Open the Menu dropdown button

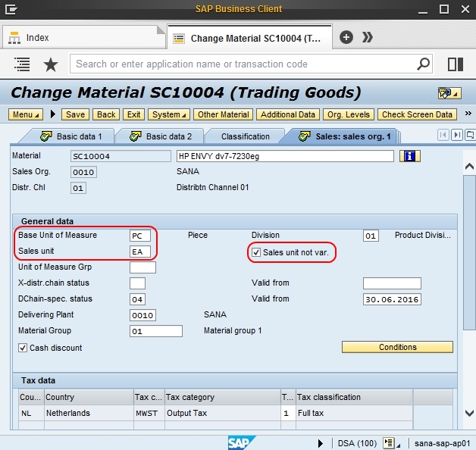click(26, 114)
